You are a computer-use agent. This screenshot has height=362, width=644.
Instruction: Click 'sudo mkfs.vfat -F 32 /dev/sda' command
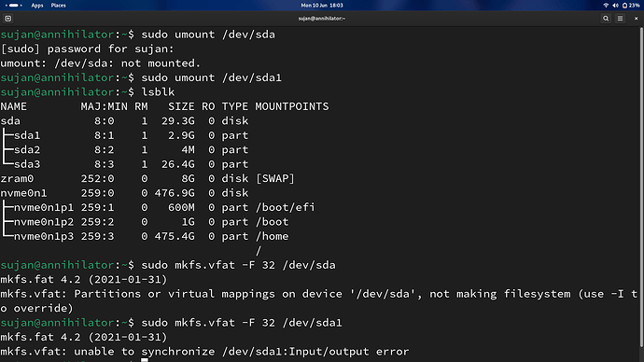(x=238, y=265)
